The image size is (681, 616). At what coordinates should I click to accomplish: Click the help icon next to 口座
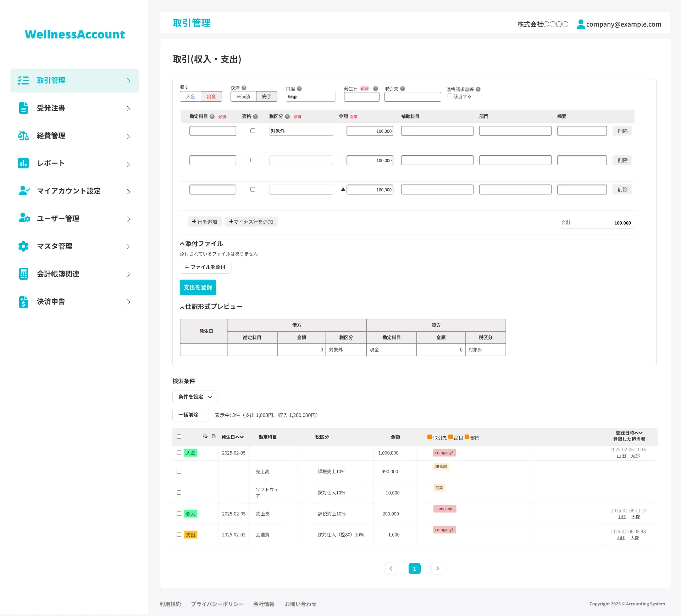pyautogui.click(x=299, y=89)
